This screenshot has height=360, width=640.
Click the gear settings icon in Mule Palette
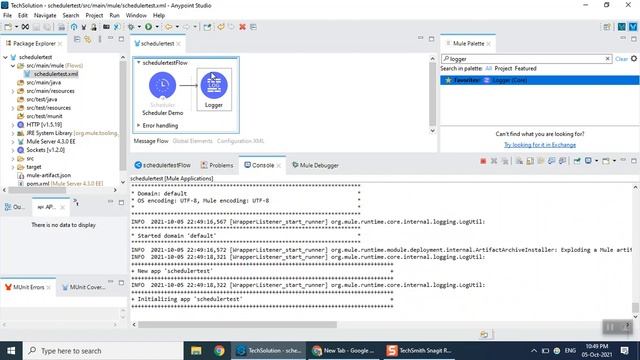tap(633, 59)
